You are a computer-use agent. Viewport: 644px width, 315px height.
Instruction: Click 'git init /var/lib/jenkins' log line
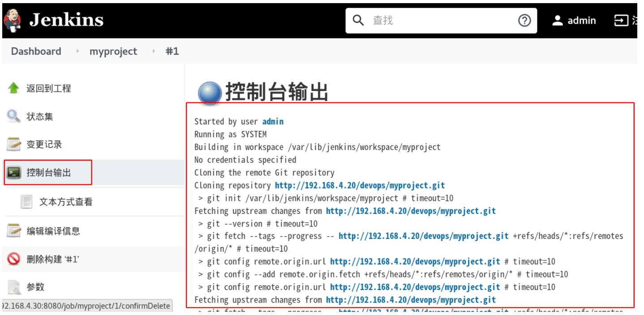pyautogui.click(x=326, y=198)
